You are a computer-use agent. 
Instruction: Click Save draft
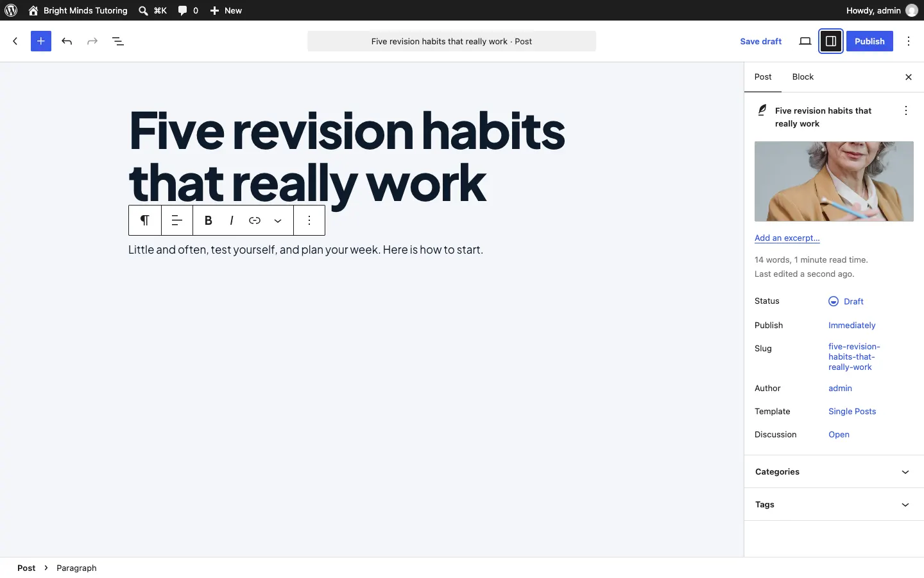click(760, 41)
